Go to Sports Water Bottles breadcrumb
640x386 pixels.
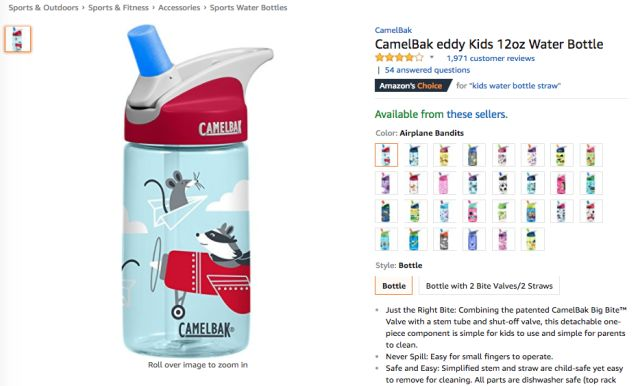[x=248, y=7]
